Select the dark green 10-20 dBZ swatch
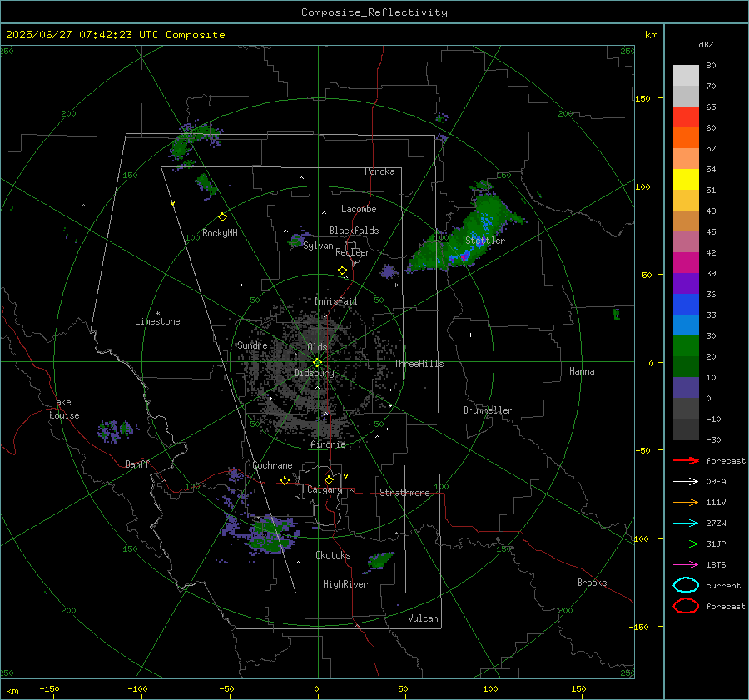This screenshot has width=749, height=700. point(686,366)
